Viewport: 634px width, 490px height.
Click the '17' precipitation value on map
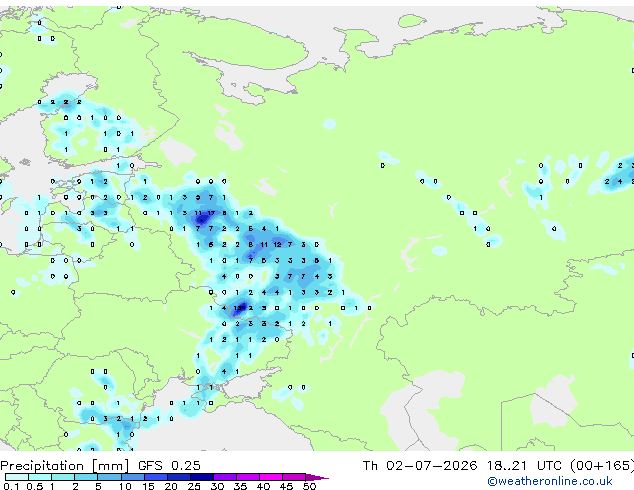pos(211,213)
